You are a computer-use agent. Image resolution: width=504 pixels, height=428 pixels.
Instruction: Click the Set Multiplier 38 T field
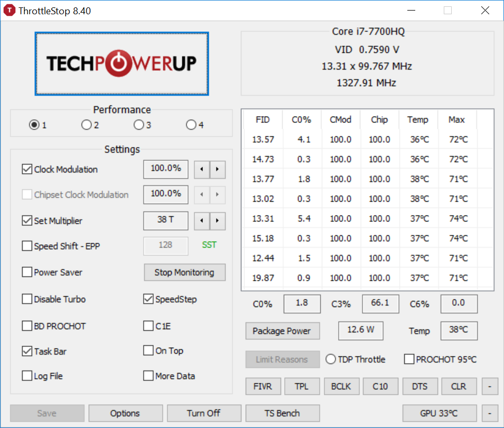[x=165, y=220]
